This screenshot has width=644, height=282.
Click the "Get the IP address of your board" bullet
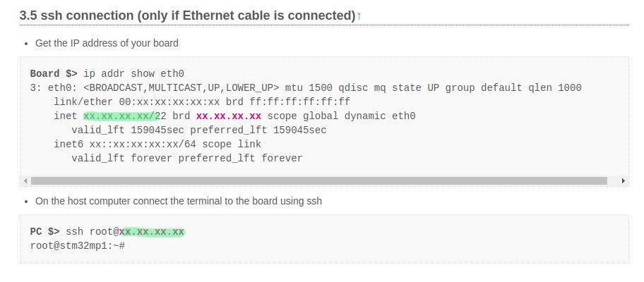coord(107,43)
